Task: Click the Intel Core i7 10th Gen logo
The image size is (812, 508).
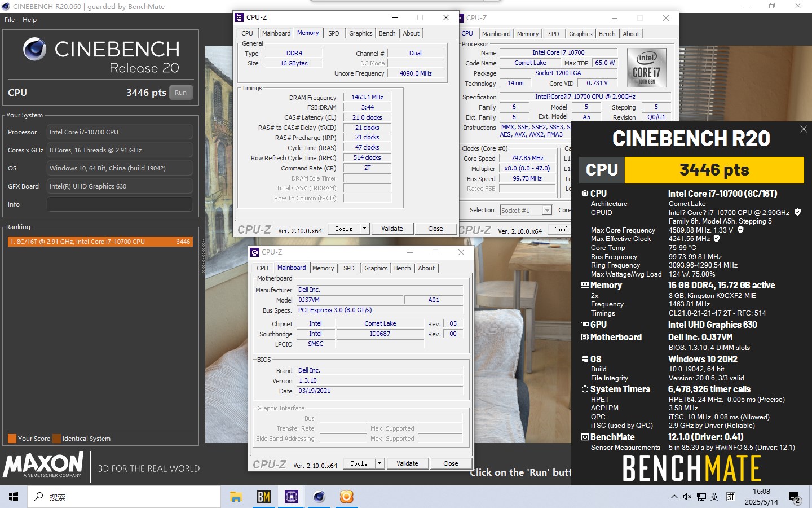Action: pos(646,68)
